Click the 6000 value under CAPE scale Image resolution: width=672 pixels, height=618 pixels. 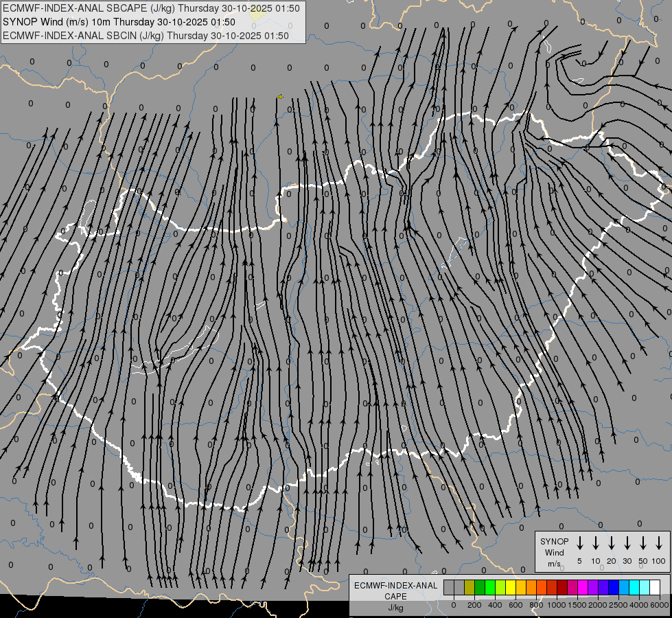660,605
